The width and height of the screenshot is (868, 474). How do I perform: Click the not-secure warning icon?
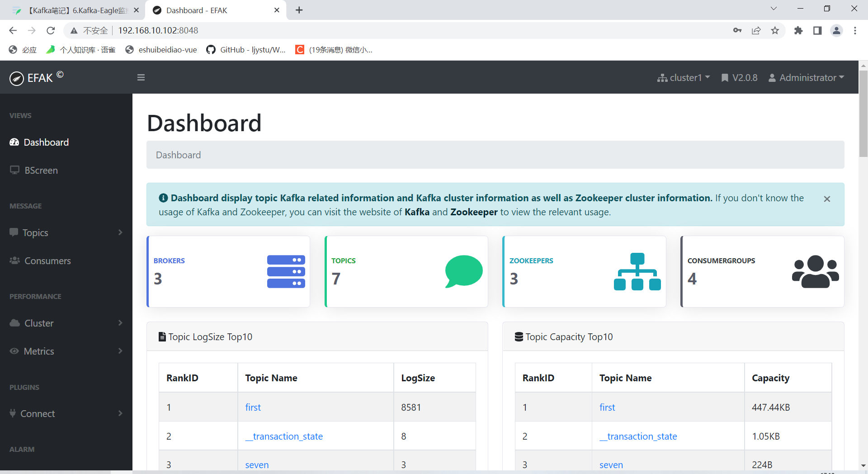point(74,31)
